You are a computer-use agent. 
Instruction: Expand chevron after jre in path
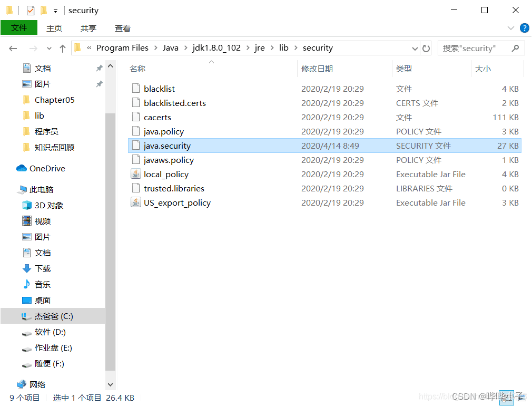coord(272,48)
